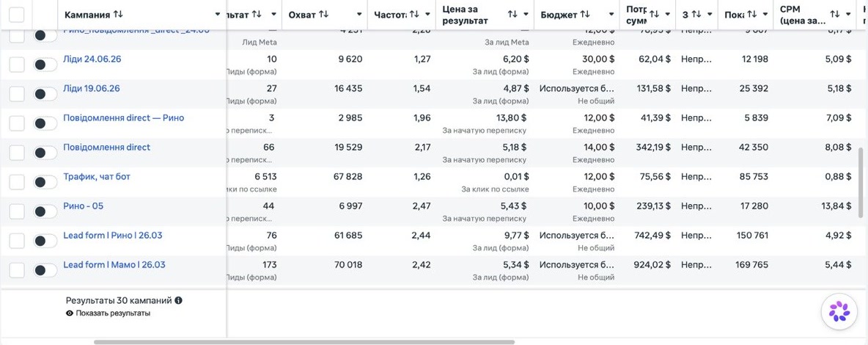Open the Ліди 19.06.26 campaign

(x=92, y=89)
